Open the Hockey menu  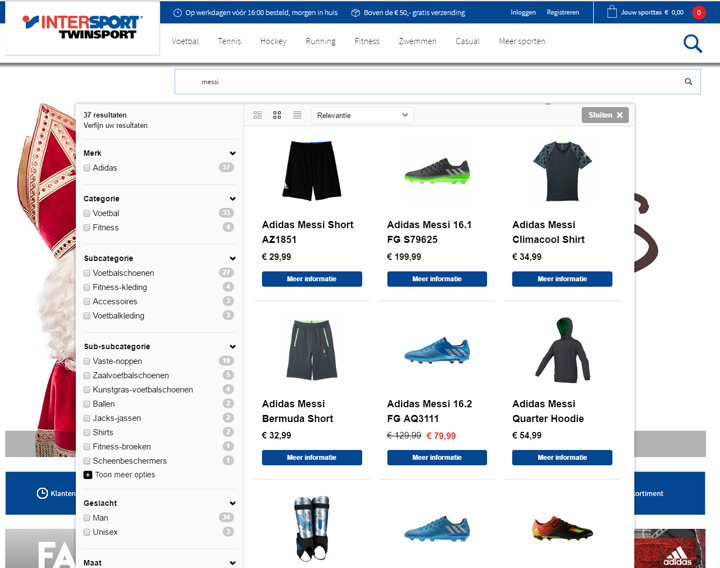273,41
